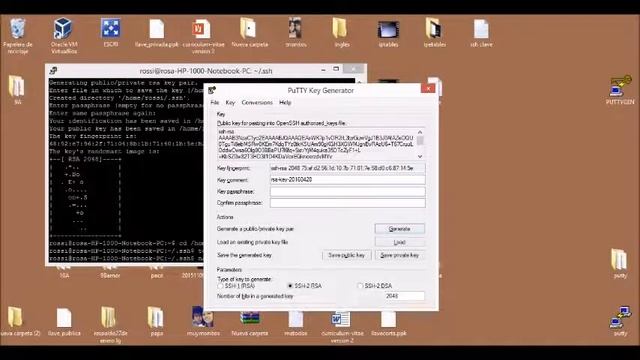Select the folder icon left of llave_publica
Image resolution: width=640 pixels, height=360 pixels.
pos(15,317)
